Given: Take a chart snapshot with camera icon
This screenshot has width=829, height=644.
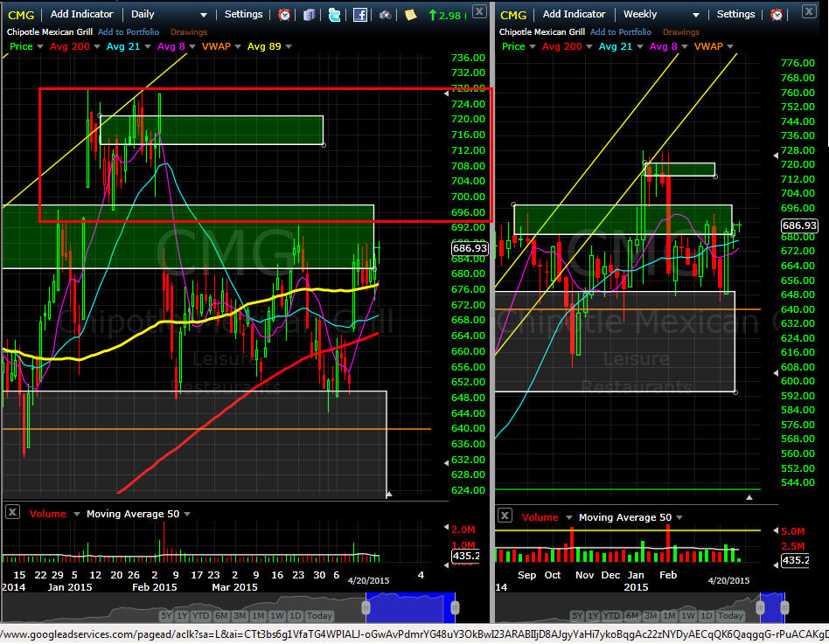Looking at the screenshot, I should (386, 15).
